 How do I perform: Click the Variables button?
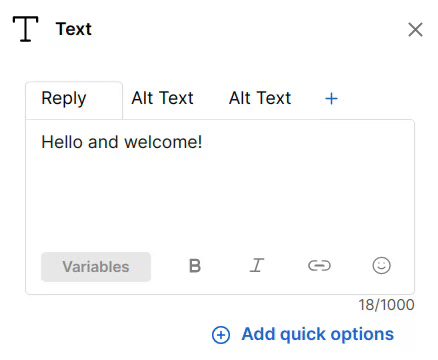pyautogui.click(x=96, y=267)
